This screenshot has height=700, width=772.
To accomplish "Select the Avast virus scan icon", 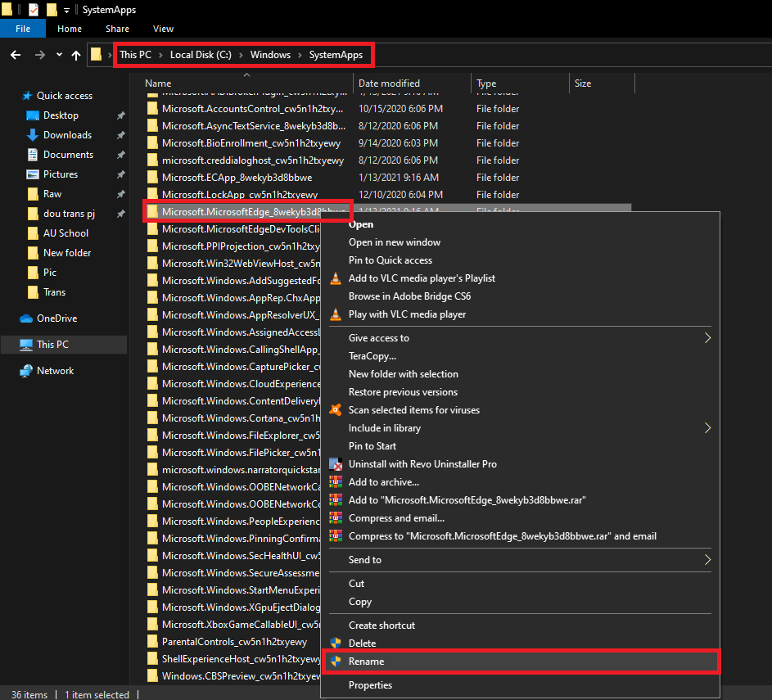I will 335,410.
